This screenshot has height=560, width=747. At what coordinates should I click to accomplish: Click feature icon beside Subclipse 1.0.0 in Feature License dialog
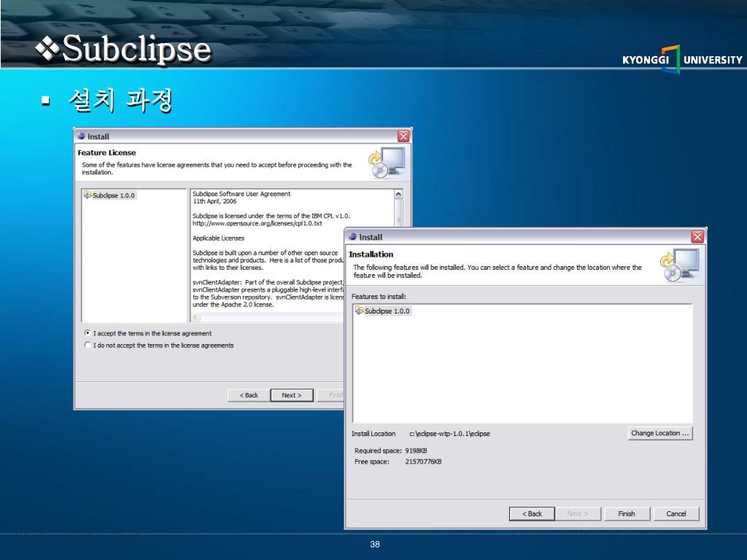(88, 195)
